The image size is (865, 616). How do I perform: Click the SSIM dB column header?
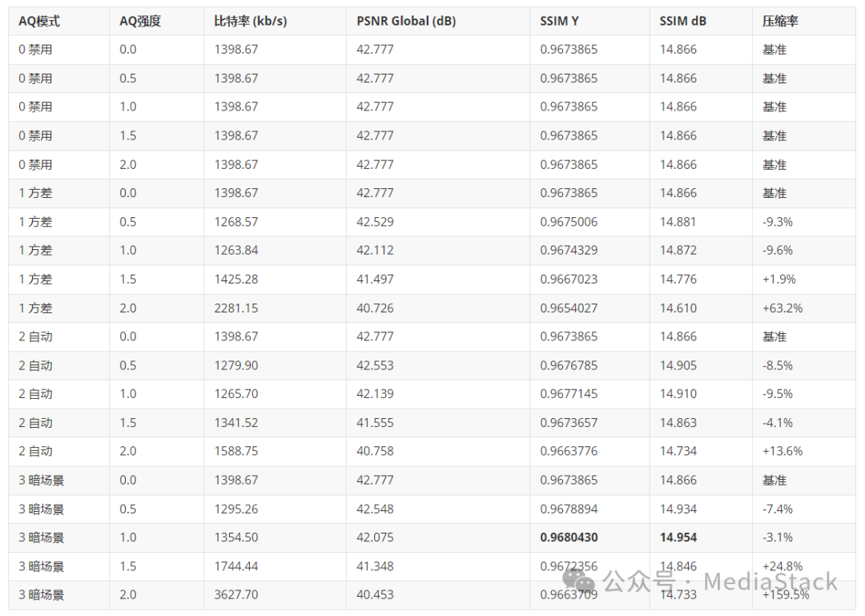coord(678,21)
